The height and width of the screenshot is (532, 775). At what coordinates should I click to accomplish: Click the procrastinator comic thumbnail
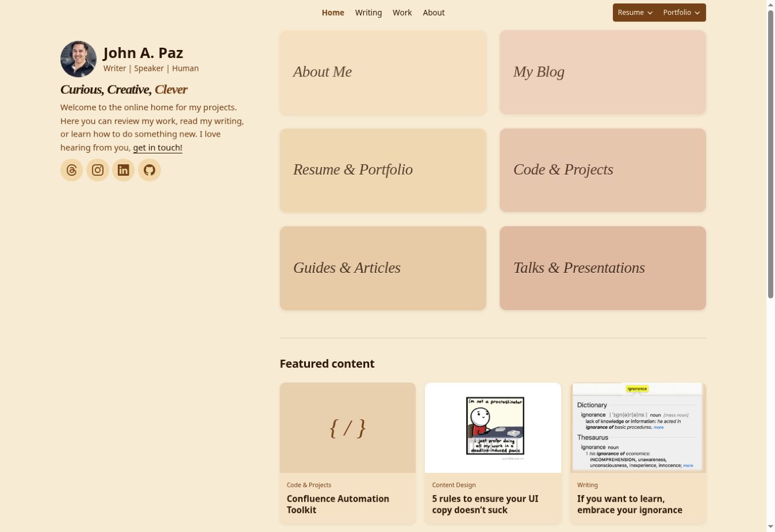(493, 428)
